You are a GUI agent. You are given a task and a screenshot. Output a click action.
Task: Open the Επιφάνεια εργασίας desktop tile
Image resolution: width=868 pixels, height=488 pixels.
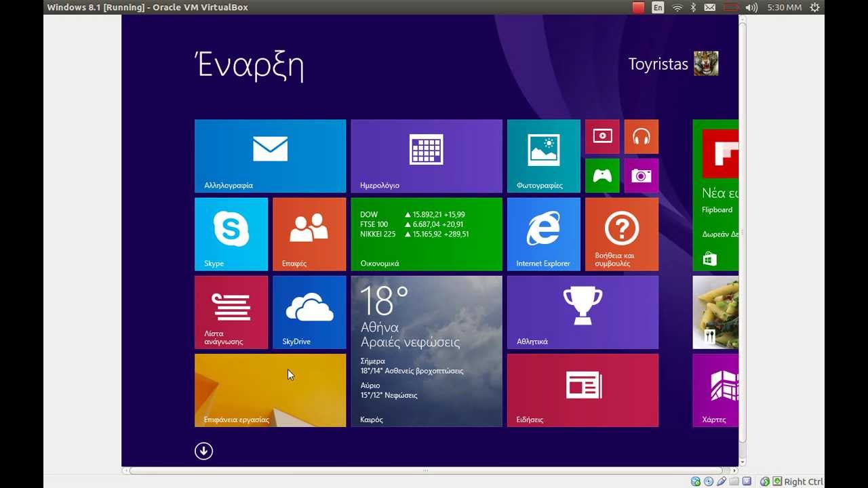270,390
